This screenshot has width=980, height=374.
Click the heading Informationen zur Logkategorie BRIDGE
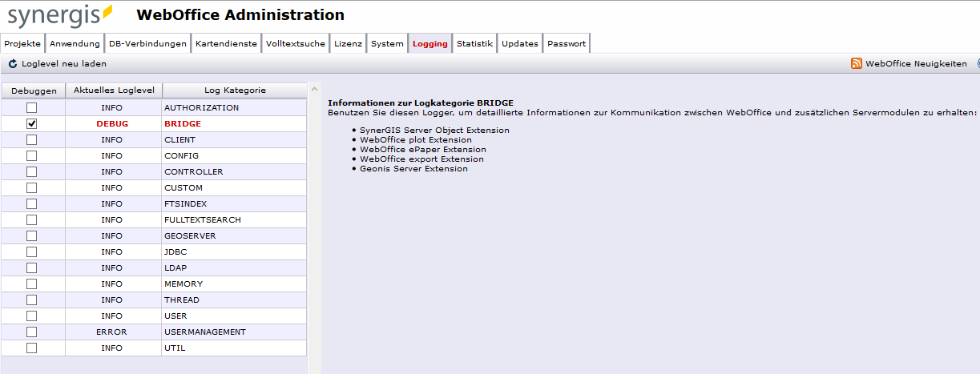(421, 103)
